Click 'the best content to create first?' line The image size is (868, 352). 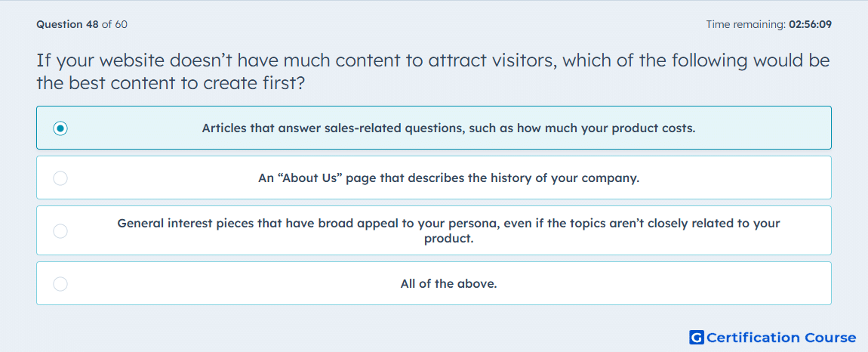171,83
